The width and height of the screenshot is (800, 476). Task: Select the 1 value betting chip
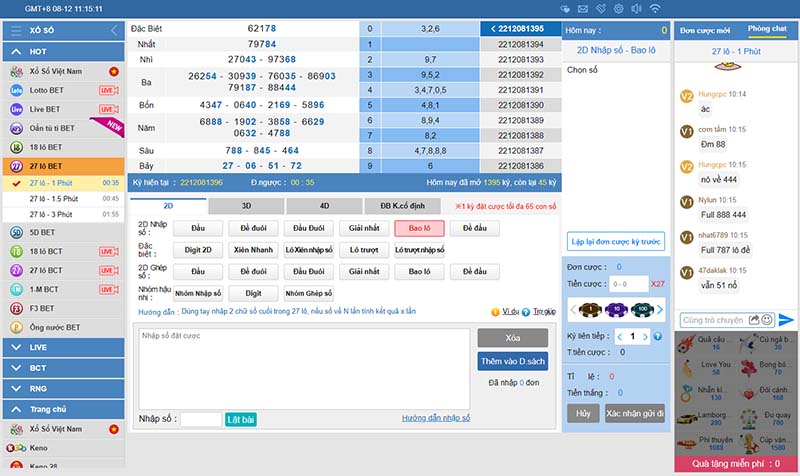590,309
